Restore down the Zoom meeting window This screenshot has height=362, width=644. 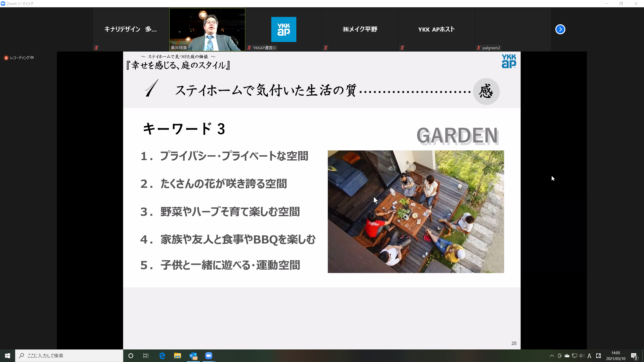click(x=621, y=4)
